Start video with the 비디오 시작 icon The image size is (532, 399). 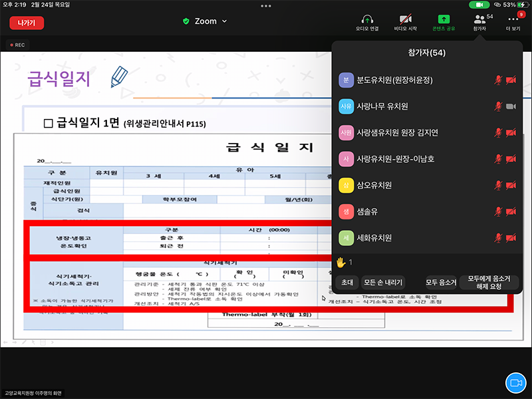click(x=405, y=20)
